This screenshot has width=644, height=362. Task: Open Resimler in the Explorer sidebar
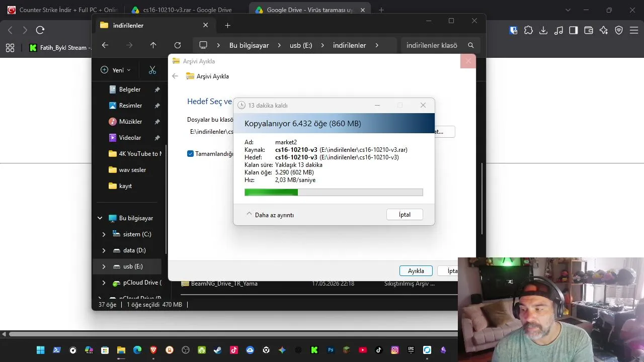pyautogui.click(x=129, y=106)
